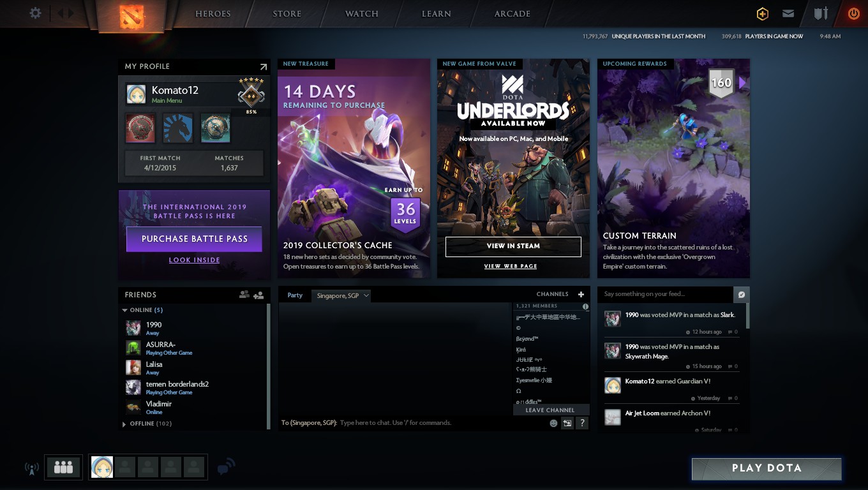
Task: Select the Team Liquid badge in profile
Action: point(178,128)
